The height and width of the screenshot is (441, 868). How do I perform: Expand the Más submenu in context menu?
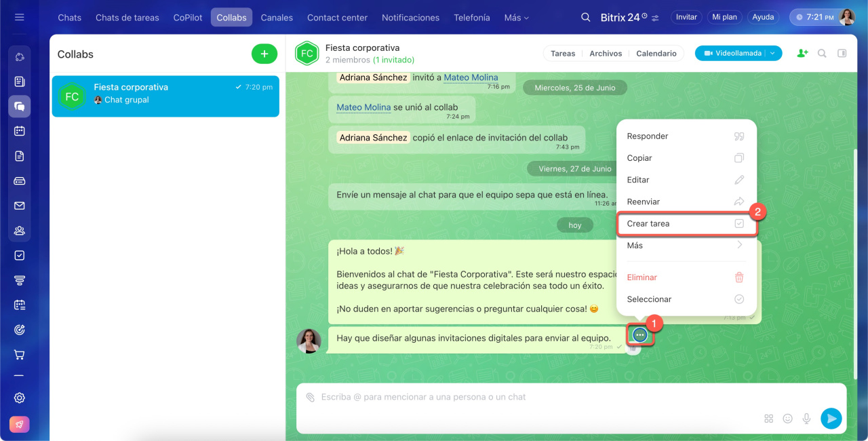point(685,246)
